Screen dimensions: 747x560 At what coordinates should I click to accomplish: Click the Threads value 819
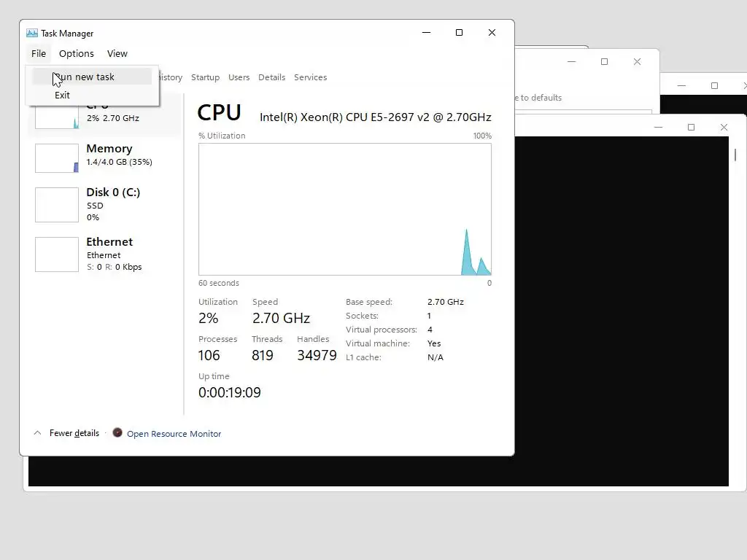tap(263, 355)
